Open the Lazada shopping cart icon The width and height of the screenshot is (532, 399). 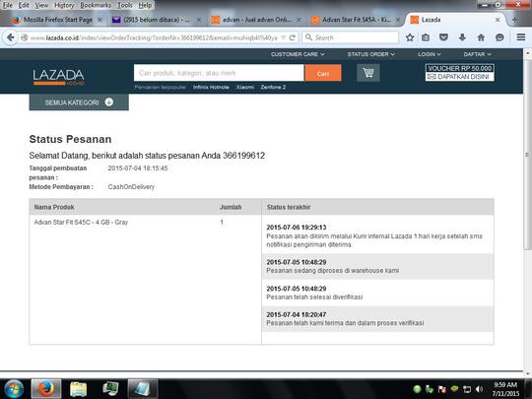point(368,73)
